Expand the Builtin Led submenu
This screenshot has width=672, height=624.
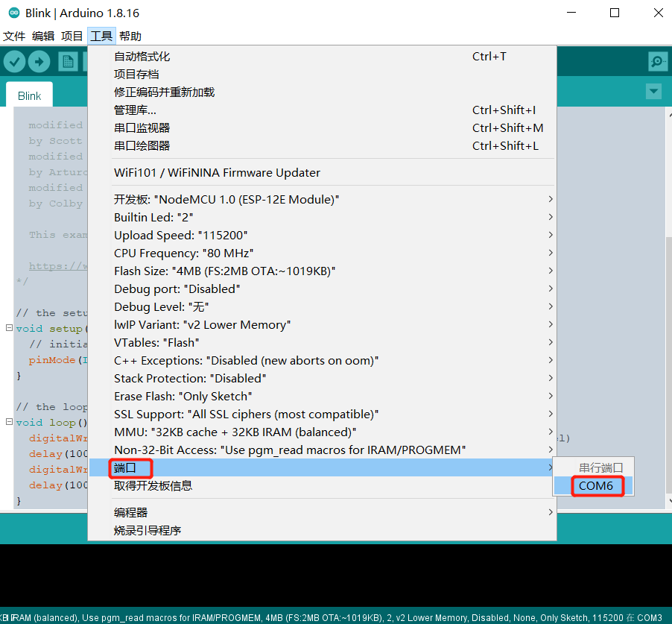(x=323, y=218)
